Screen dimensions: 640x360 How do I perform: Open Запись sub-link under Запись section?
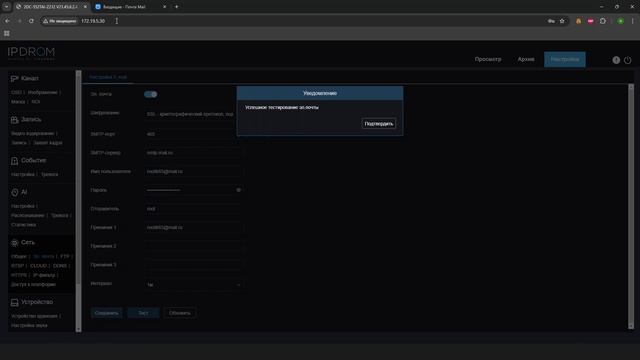tap(19, 143)
